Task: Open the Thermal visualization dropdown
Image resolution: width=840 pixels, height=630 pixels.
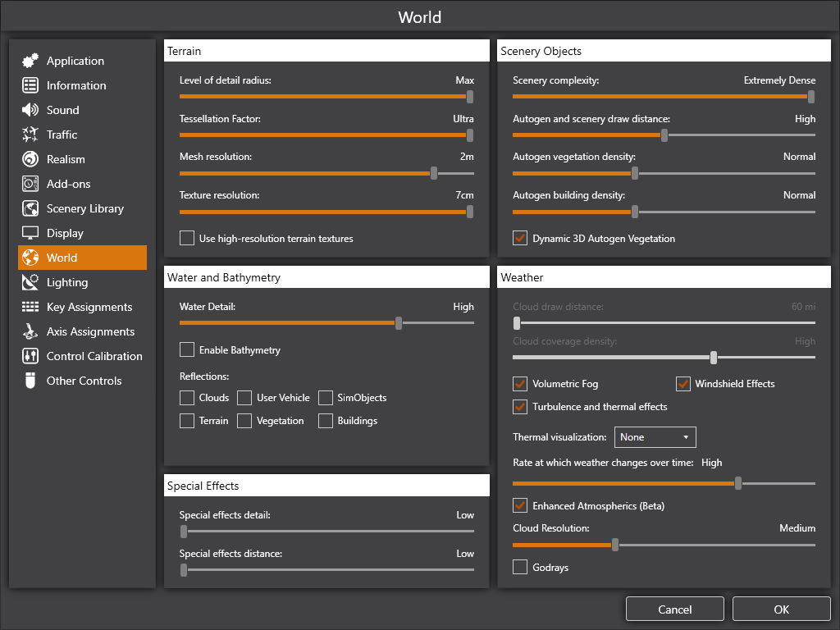Action: (x=655, y=437)
